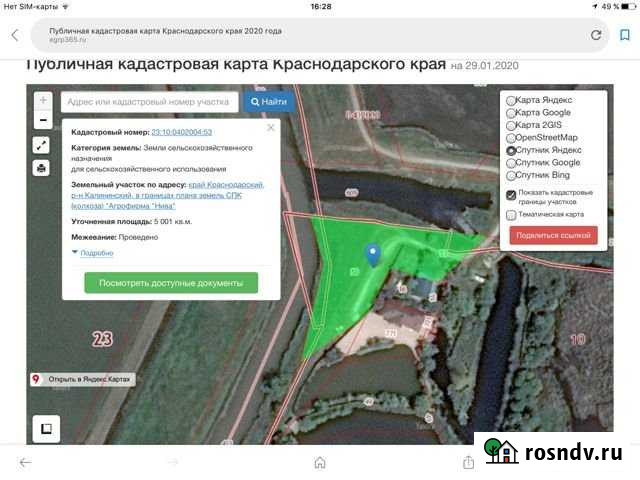Viewport: 640px width, 480px height.
Task: Select the Карта Яндекс map layer
Action: coord(512,101)
